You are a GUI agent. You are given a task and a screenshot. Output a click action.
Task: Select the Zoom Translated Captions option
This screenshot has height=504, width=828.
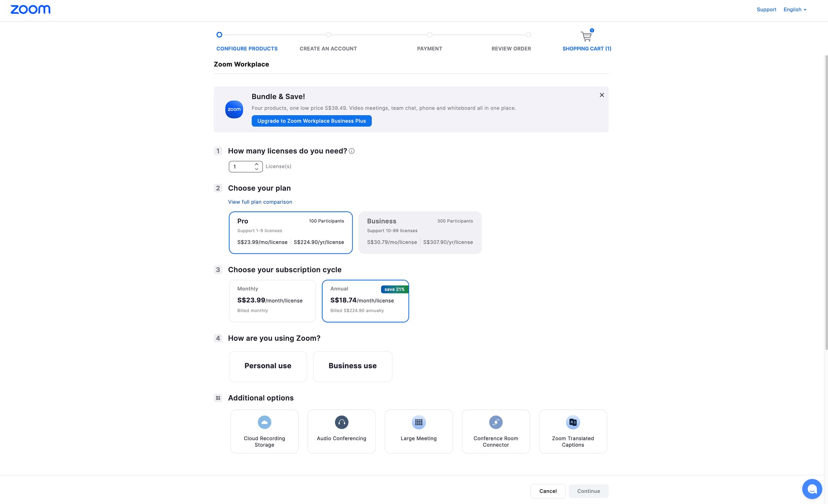572,431
